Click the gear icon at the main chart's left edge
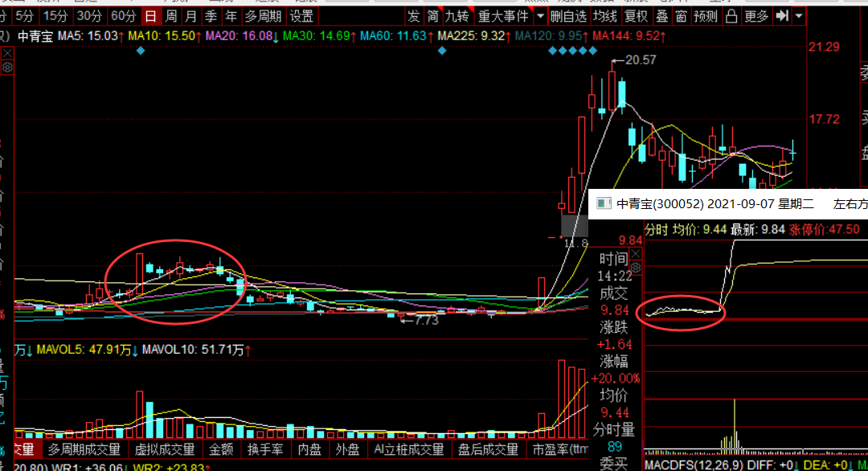The width and height of the screenshot is (868, 471). [x=7, y=68]
